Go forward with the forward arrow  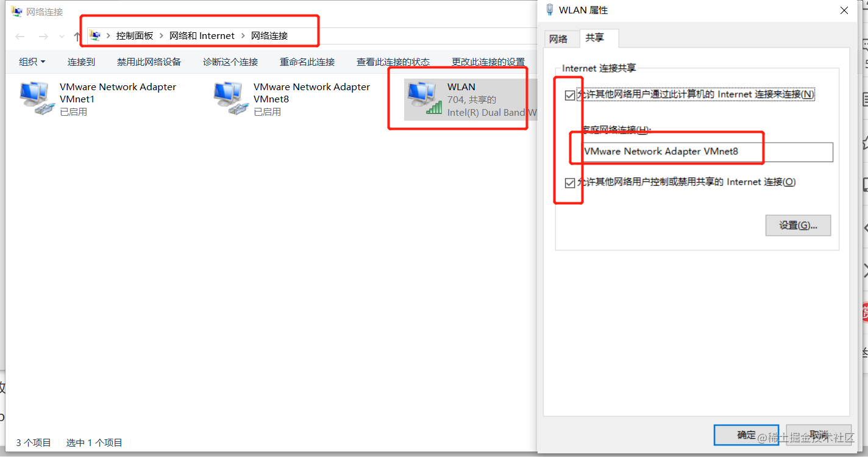tap(43, 37)
